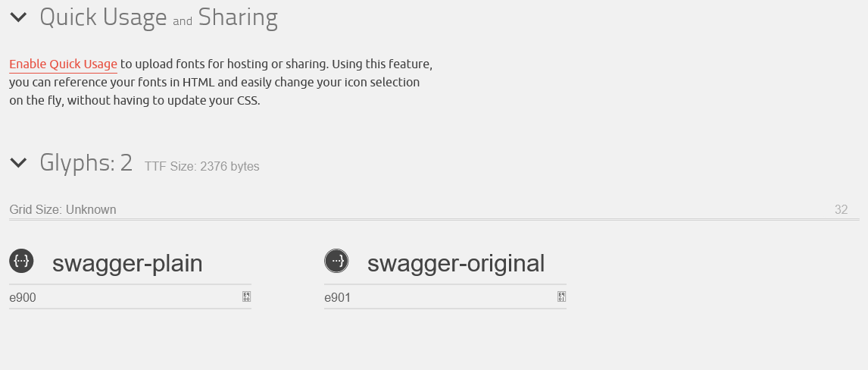The height and width of the screenshot is (370, 868).
Task: Click the code type icon beside e901
Action: (x=561, y=297)
